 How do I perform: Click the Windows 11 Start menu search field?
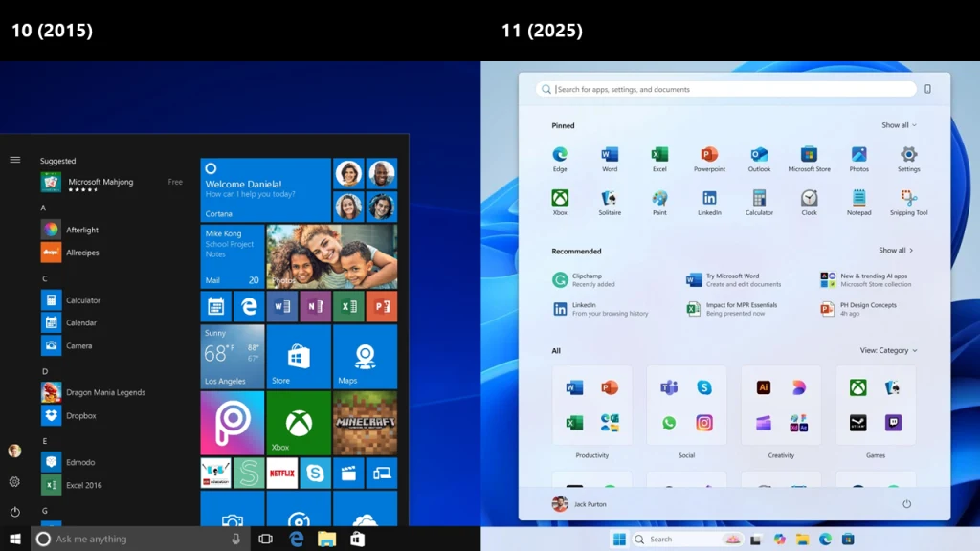725,89
